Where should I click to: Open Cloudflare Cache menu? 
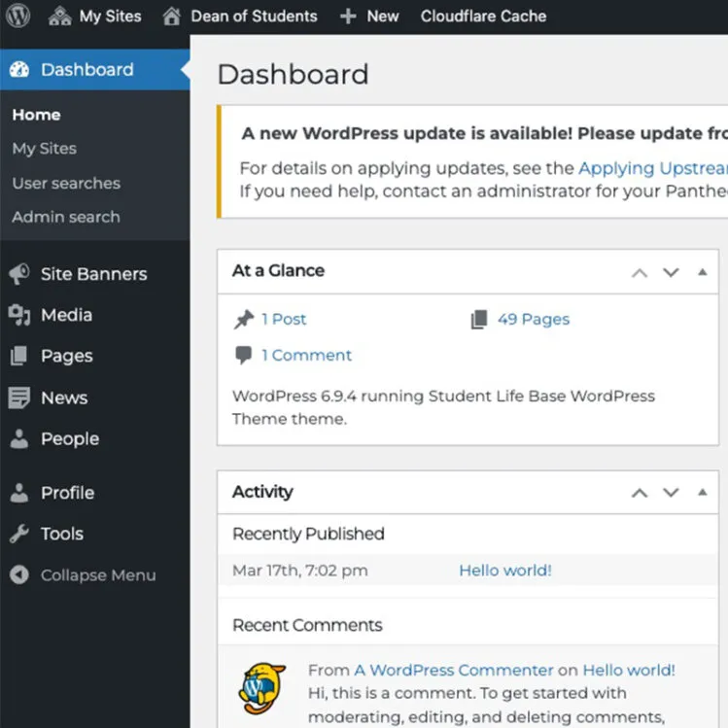point(483,17)
